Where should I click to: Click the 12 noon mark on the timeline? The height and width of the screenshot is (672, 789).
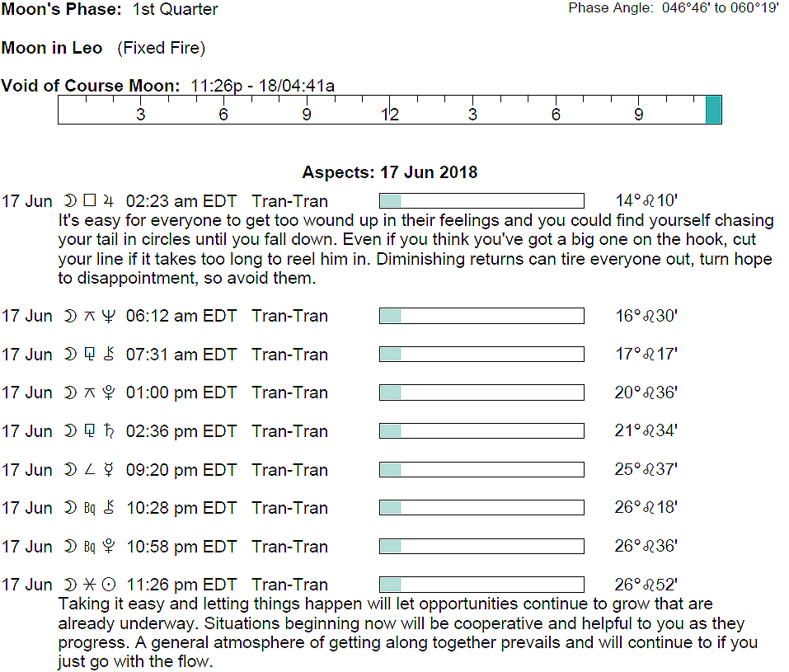389,115
